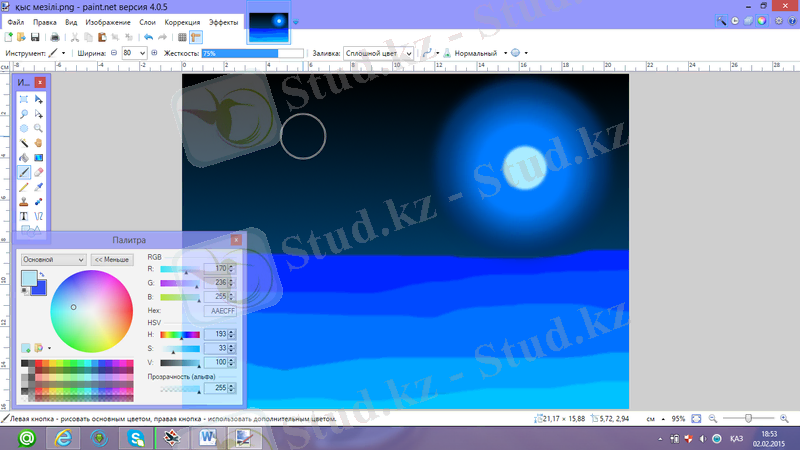Click the Hex color value field
The image size is (800, 450).
point(218,311)
